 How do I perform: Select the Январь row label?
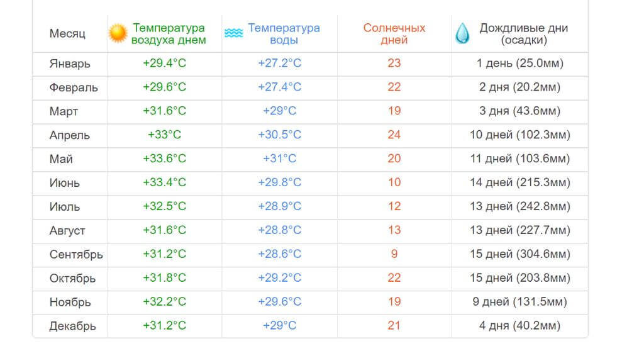(70, 64)
